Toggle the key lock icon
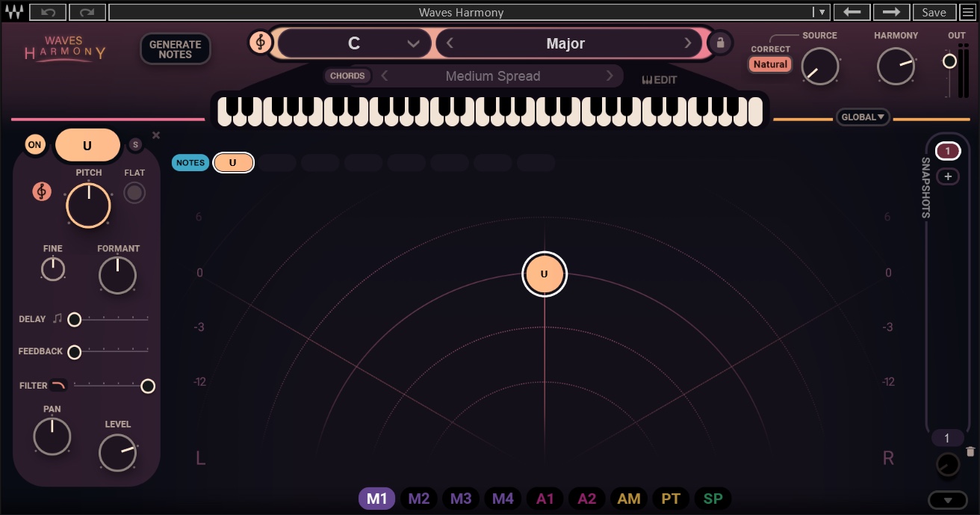Screen dimensions: 980x515 click(720, 43)
